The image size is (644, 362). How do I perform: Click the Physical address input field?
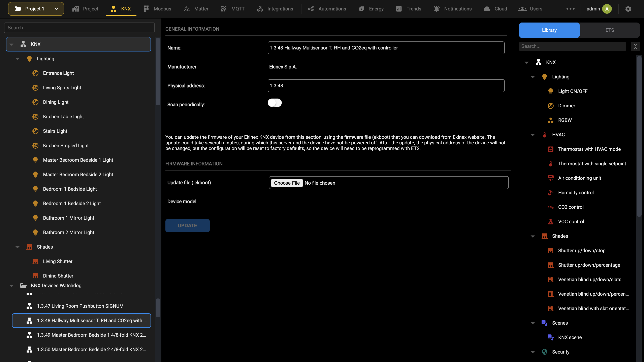click(386, 85)
